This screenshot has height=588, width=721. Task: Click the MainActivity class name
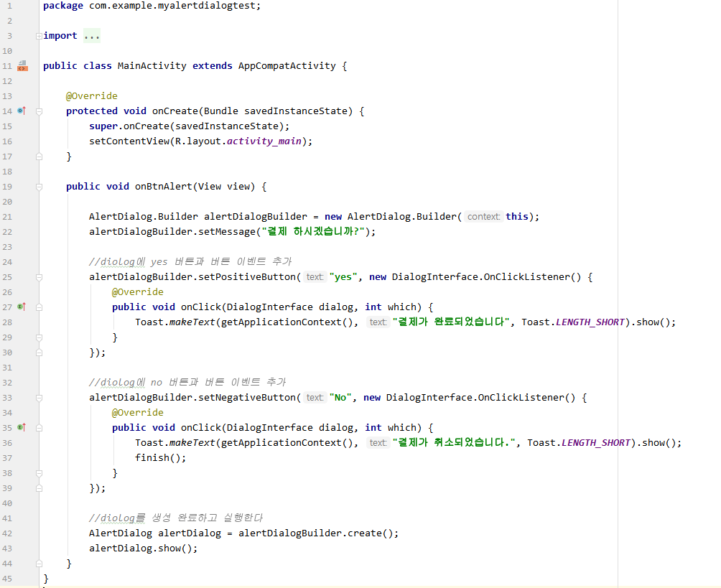(x=152, y=66)
